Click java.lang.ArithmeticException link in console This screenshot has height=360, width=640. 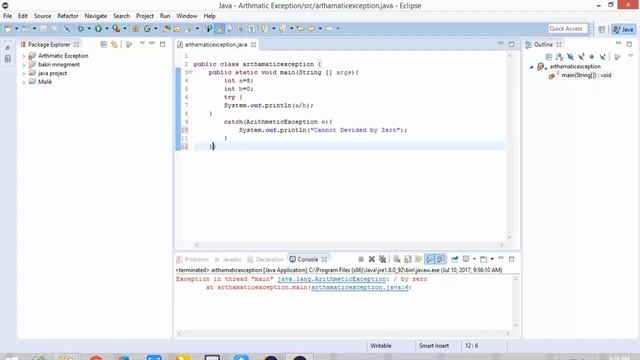[x=331, y=279]
